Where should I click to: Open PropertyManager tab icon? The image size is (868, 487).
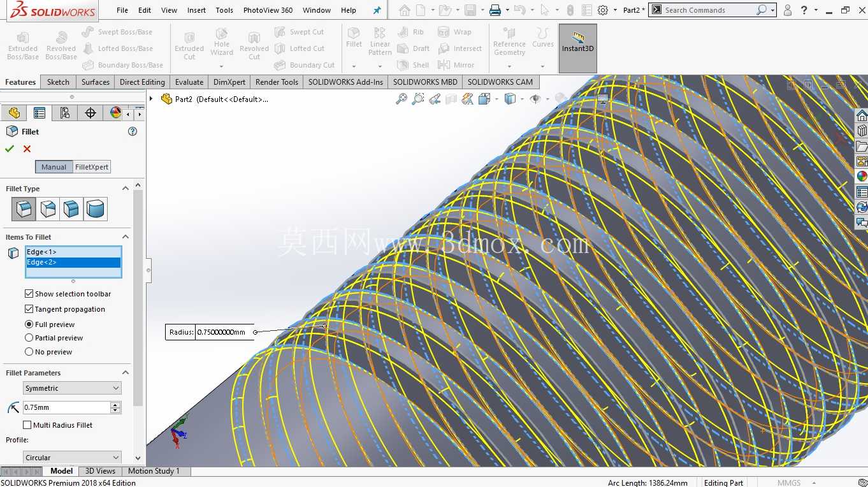point(40,113)
